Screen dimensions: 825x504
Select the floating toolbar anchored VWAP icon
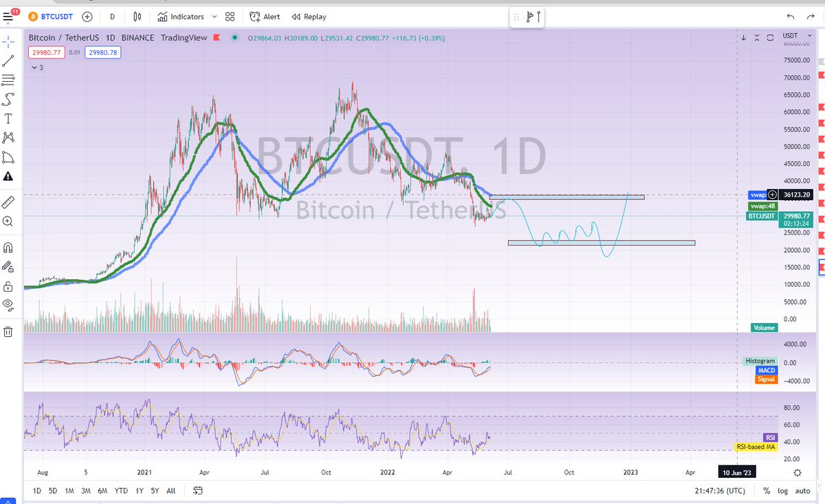pos(529,17)
